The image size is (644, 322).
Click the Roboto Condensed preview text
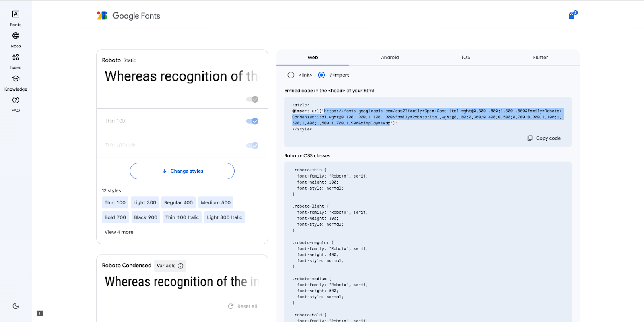click(182, 282)
